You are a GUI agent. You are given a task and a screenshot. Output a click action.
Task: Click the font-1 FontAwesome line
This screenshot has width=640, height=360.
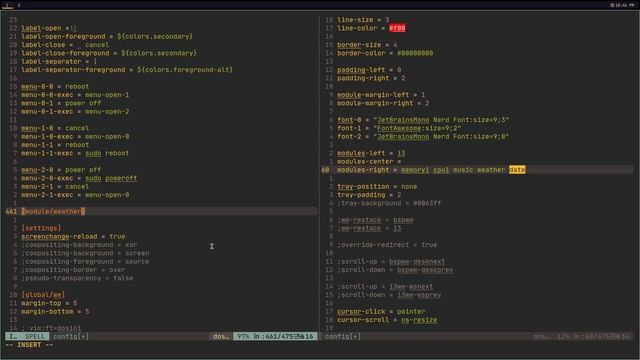coord(399,128)
